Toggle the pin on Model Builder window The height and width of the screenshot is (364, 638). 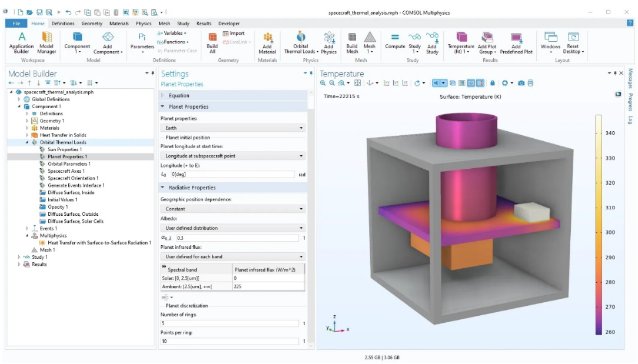tap(152, 73)
